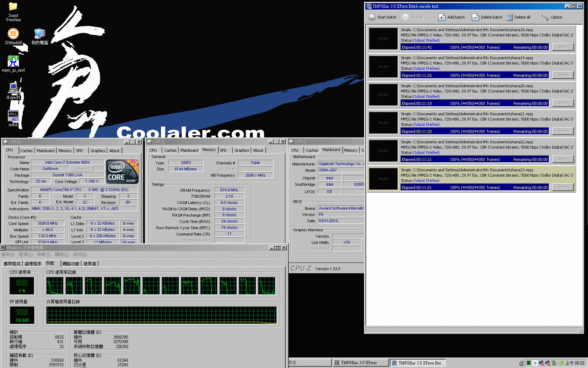
Task: Click the BIOS date field 03/11/2010
Action: pyautogui.click(x=341, y=221)
